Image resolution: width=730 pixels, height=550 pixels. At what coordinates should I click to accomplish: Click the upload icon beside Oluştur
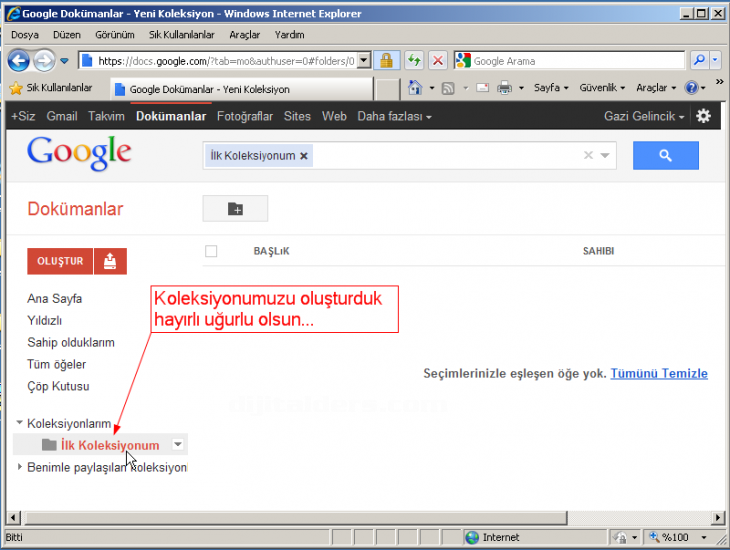click(110, 261)
